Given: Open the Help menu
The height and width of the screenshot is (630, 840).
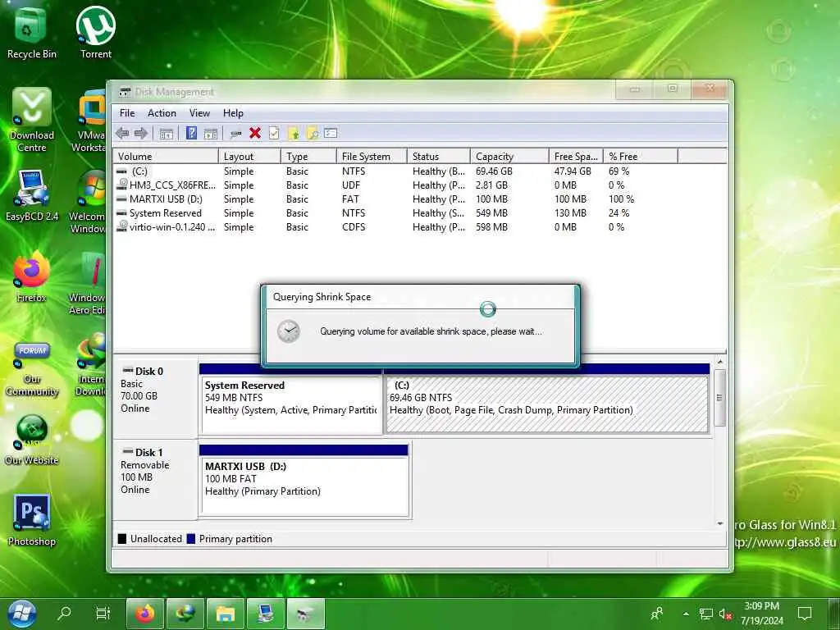Looking at the screenshot, I should (233, 113).
